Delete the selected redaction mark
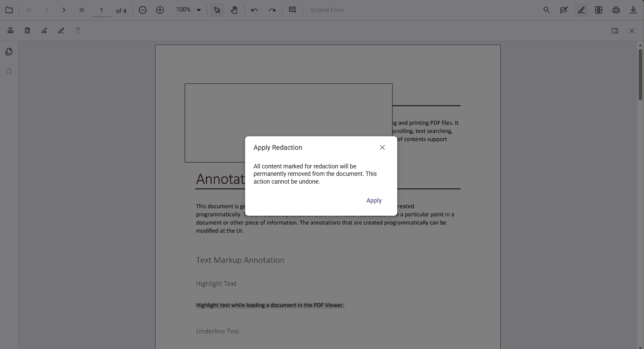Image resolution: width=644 pixels, height=349 pixels. [78, 31]
